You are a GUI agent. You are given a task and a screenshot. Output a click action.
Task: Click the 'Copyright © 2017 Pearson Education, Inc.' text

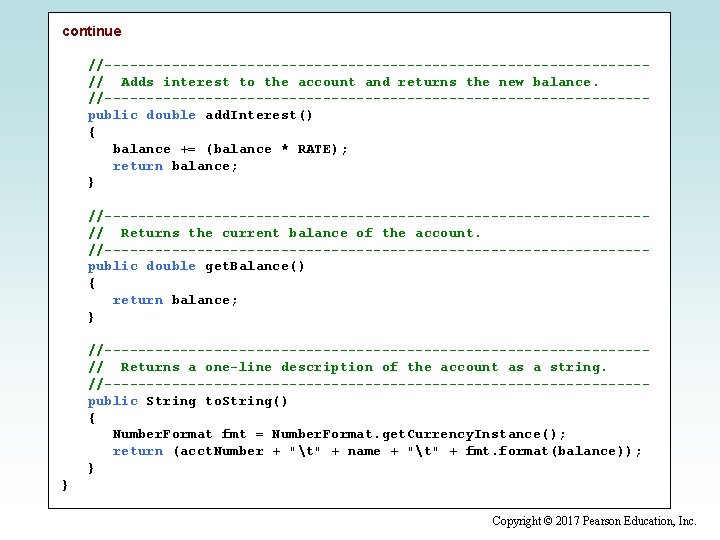pos(594,521)
